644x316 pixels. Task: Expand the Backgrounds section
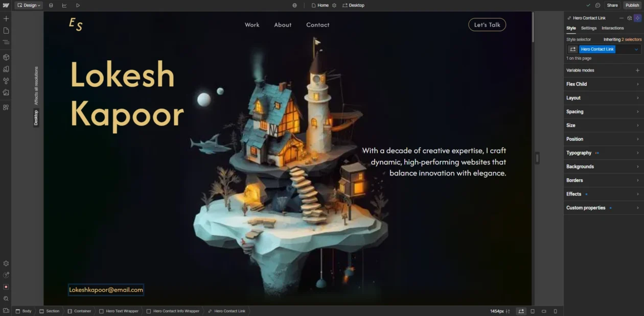603,167
